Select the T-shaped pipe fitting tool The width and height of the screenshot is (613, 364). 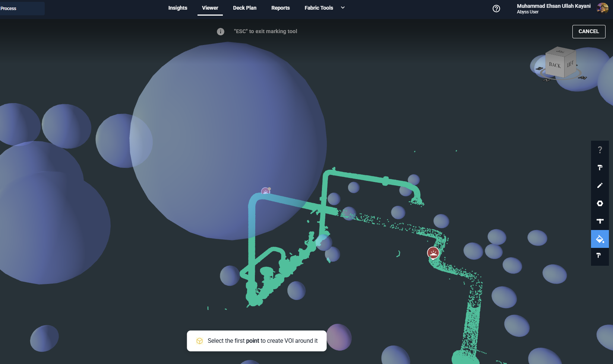tap(600, 221)
